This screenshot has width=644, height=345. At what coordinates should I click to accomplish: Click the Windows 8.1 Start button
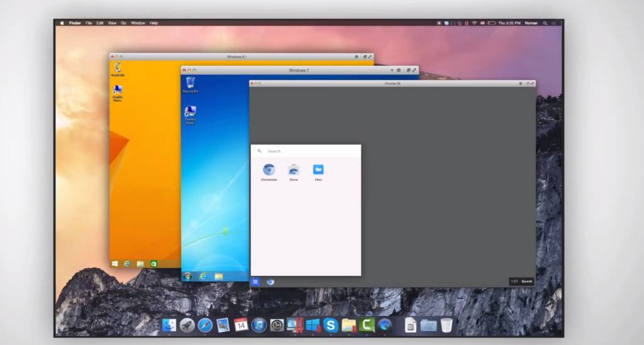[114, 264]
